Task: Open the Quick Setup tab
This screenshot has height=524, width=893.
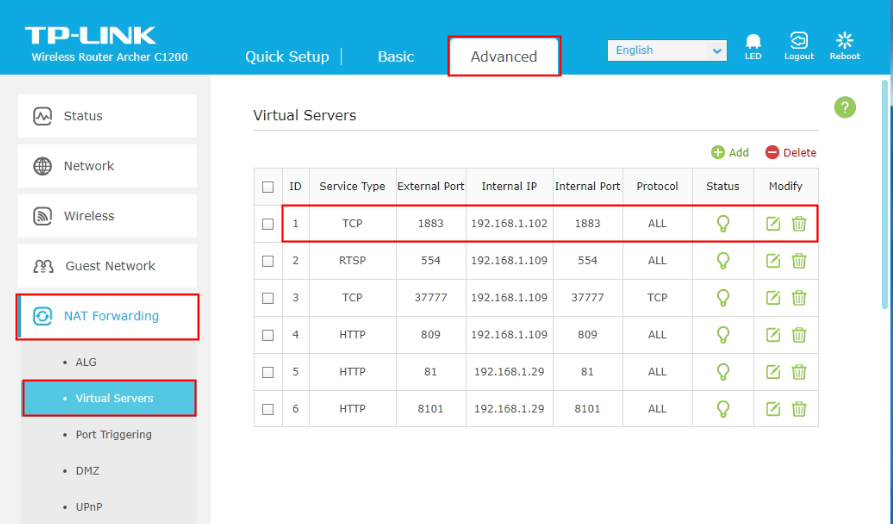Action: pyautogui.click(x=287, y=57)
